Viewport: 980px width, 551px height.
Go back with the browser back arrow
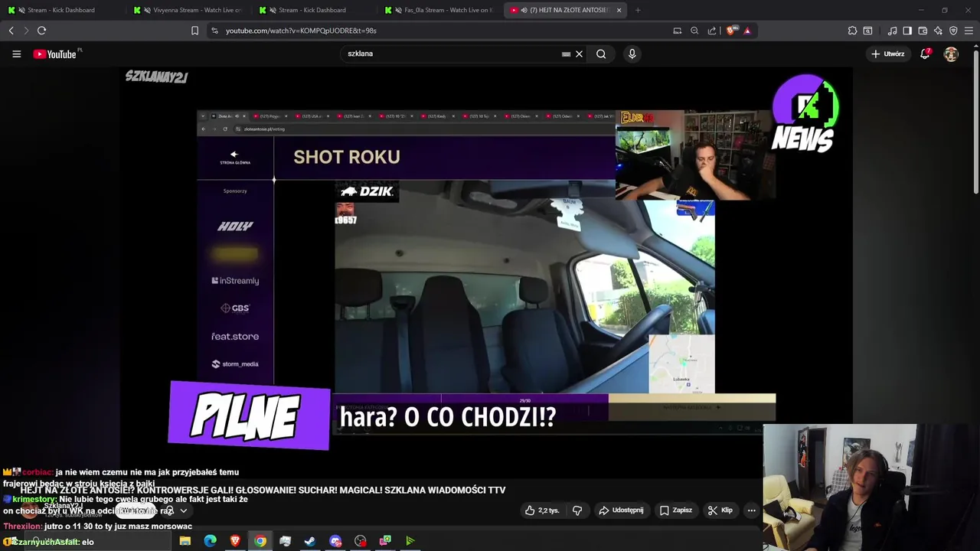click(11, 31)
